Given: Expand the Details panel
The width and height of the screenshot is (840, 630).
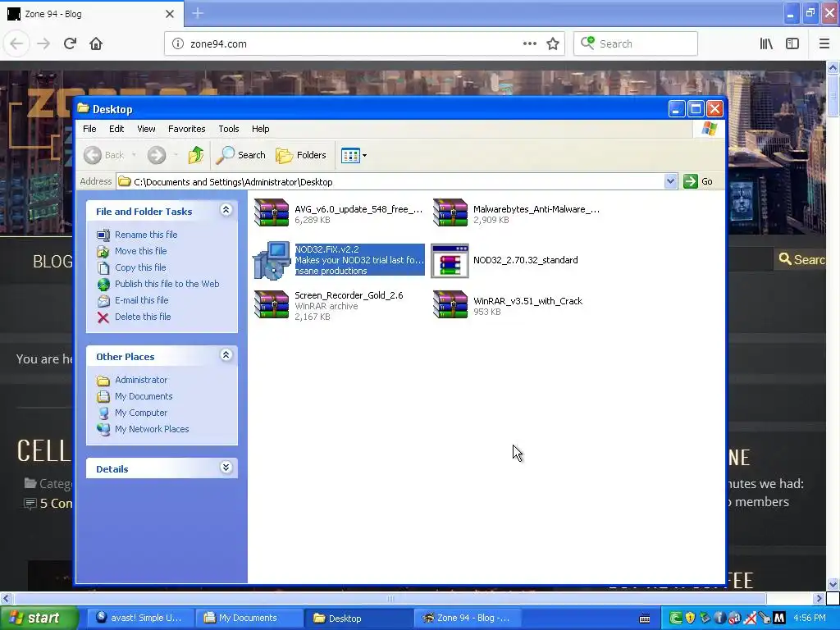Looking at the screenshot, I should point(226,468).
